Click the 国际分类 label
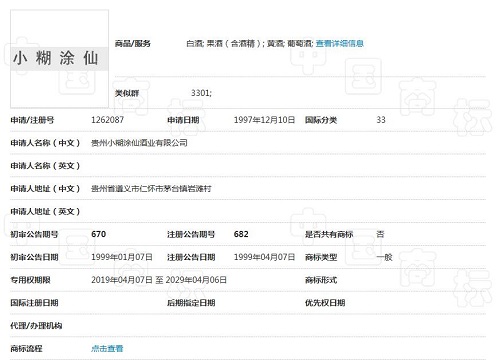This screenshot has width=500, height=360. (321, 120)
